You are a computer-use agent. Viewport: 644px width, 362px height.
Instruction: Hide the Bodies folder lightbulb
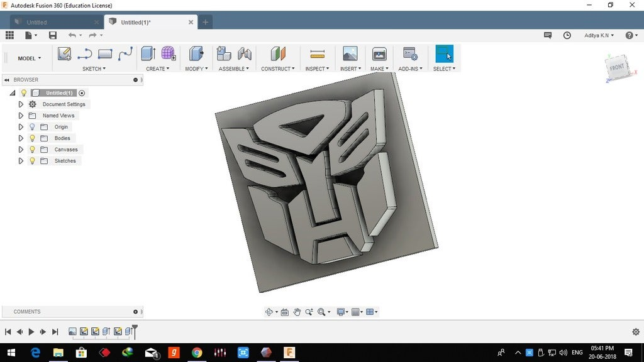[32, 138]
